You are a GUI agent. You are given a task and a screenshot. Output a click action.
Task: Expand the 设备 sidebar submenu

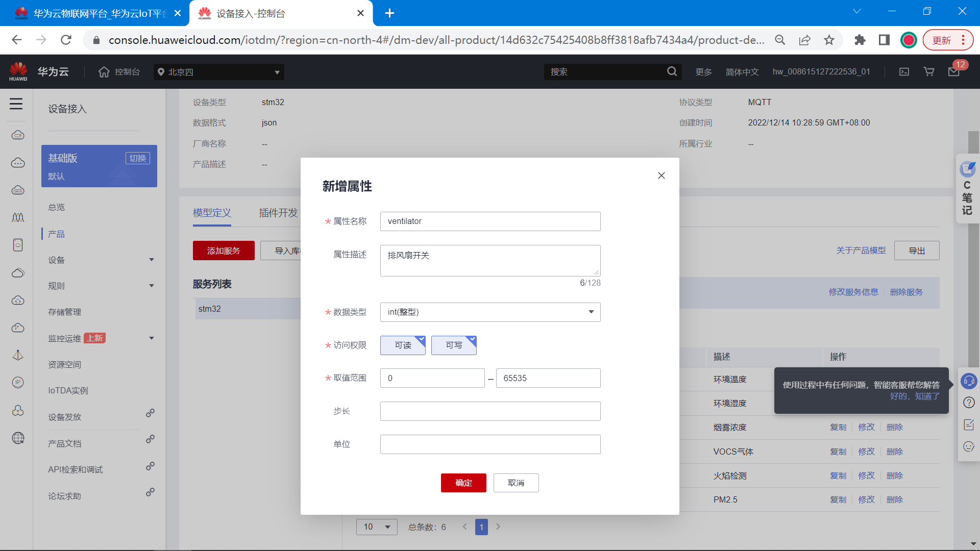(101, 260)
